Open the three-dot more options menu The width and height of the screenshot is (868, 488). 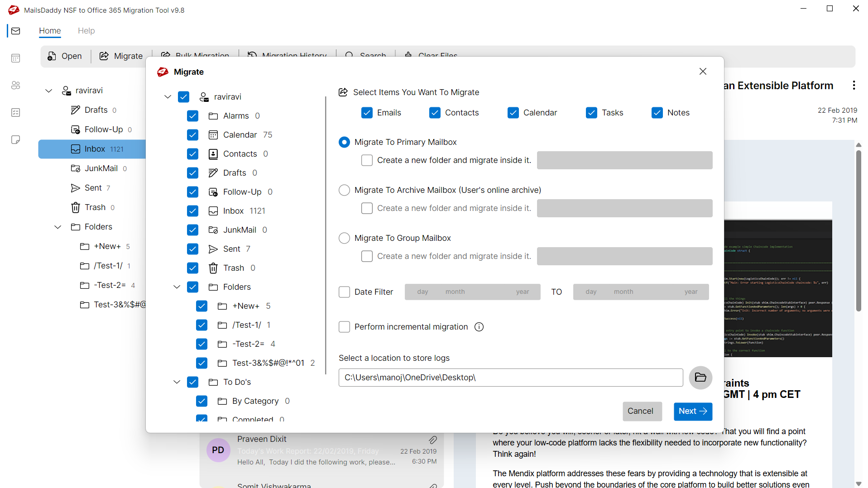coord(854,85)
